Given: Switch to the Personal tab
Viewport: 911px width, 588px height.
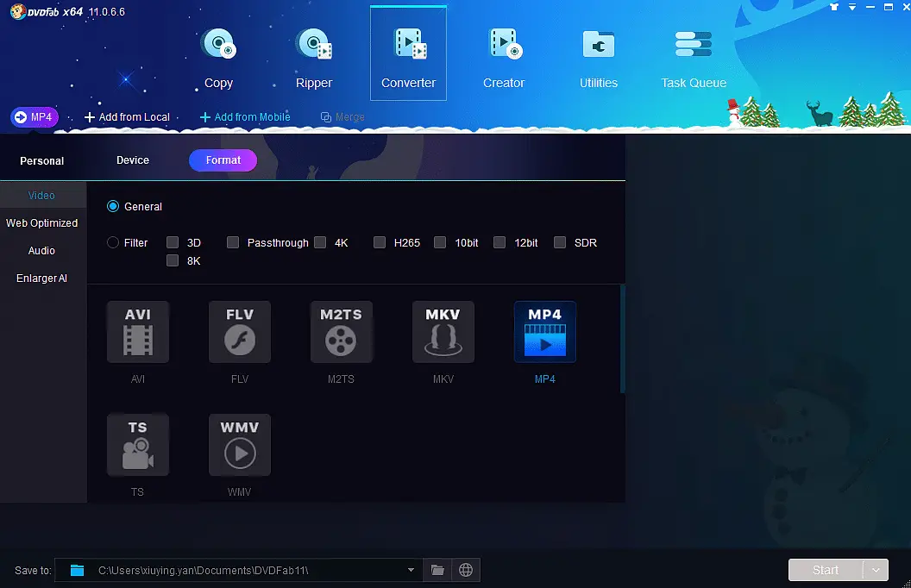Looking at the screenshot, I should [41, 160].
